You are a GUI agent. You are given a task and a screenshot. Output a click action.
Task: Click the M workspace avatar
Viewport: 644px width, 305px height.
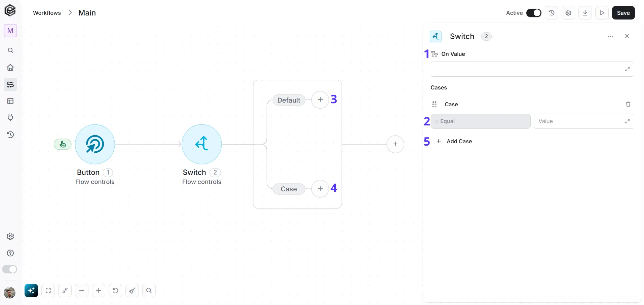[x=10, y=31]
